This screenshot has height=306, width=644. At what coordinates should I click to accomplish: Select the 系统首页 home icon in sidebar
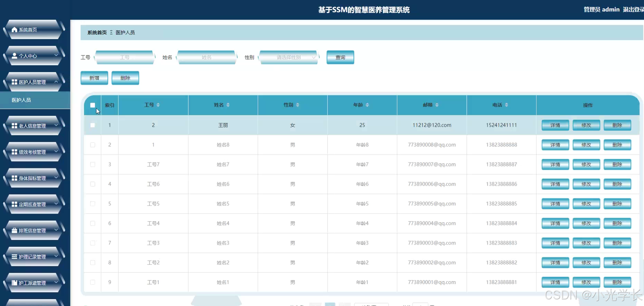point(14,30)
